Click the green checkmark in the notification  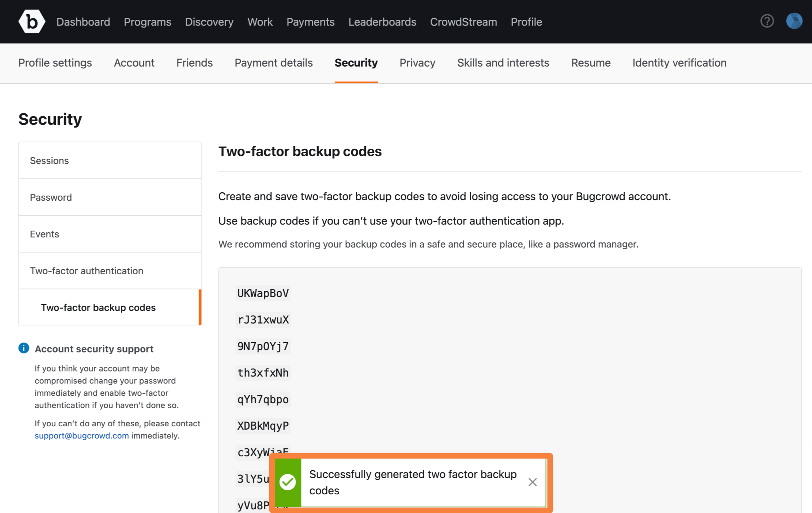pyautogui.click(x=288, y=482)
